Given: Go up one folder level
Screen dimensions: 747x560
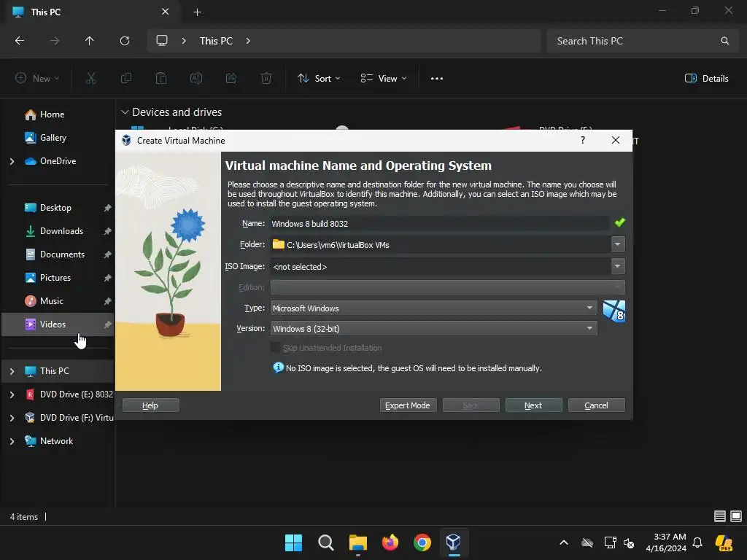Looking at the screenshot, I should (89, 41).
